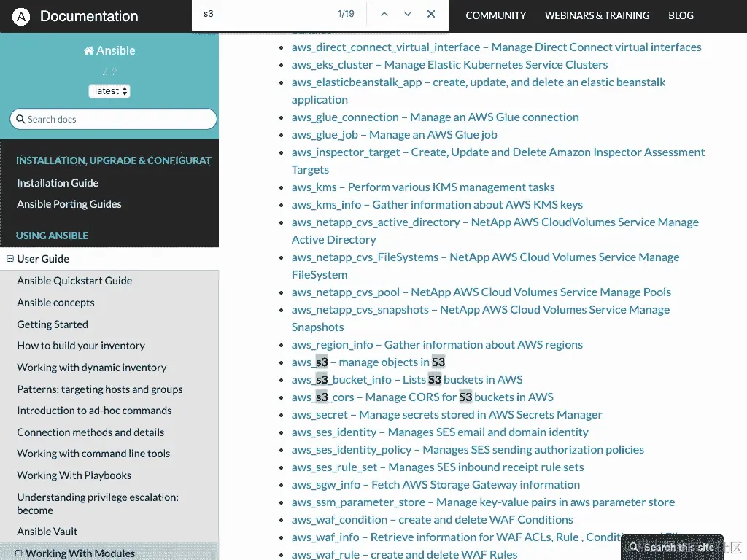747x560 pixels.
Task: Open aws_inspector_target module link
Action: point(498,161)
